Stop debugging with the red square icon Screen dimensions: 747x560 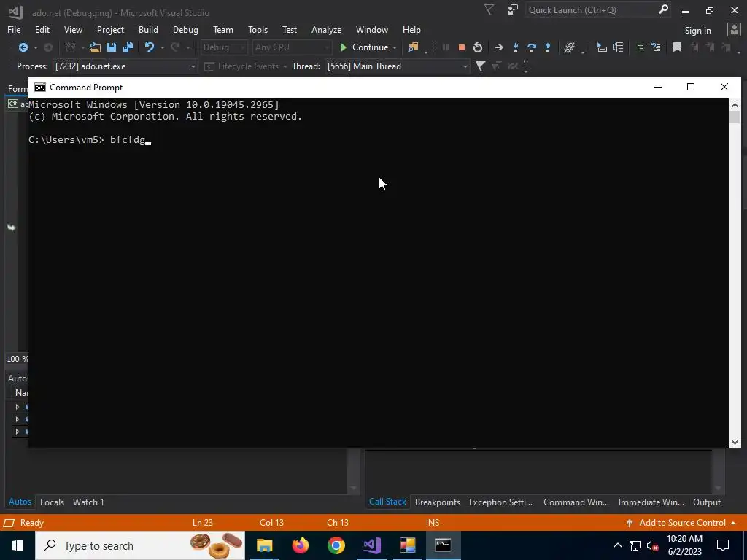click(461, 47)
